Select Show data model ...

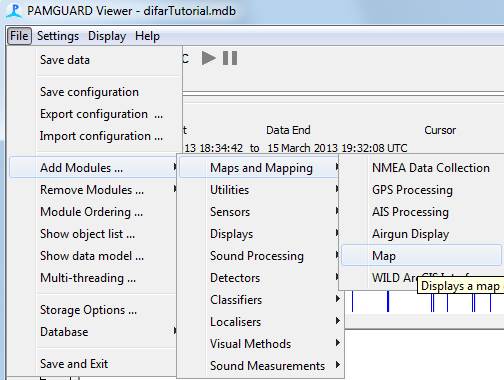(93, 256)
